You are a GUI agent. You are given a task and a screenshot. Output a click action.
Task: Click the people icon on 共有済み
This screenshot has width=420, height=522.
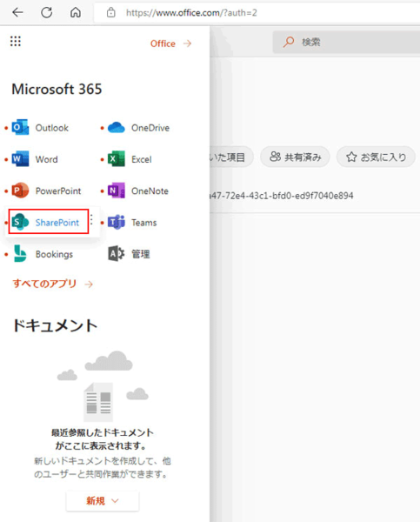(x=276, y=157)
